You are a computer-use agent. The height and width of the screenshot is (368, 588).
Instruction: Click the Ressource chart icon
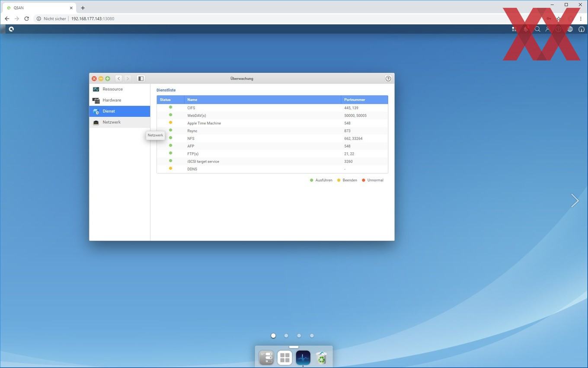pyautogui.click(x=96, y=89)
